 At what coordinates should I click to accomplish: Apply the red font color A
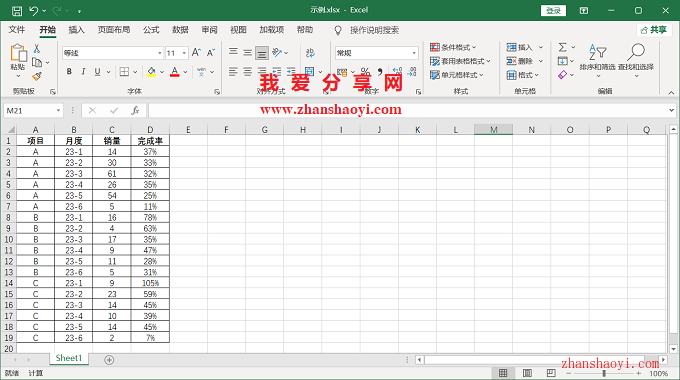pyautogui.click(x=174, y=72)
